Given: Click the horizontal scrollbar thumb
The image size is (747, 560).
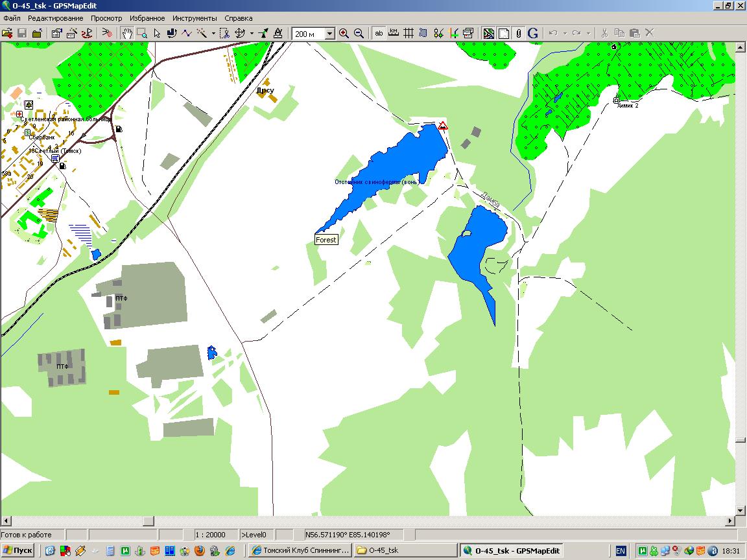Looking at the screenshot, I should (148, 520).
